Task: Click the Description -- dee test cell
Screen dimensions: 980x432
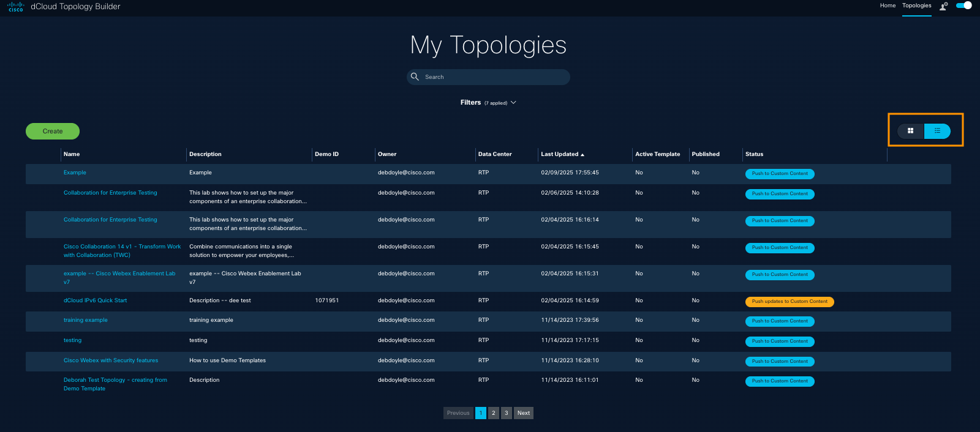Action: click(x=220, y=300)
